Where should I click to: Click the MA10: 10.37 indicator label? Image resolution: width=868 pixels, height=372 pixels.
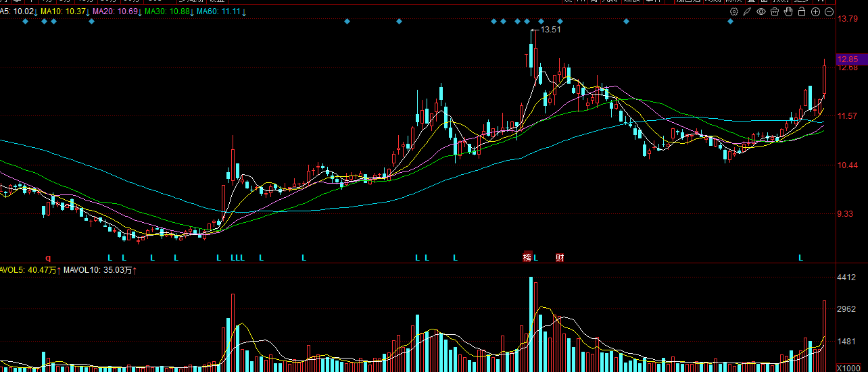click(x=65, y=12)
